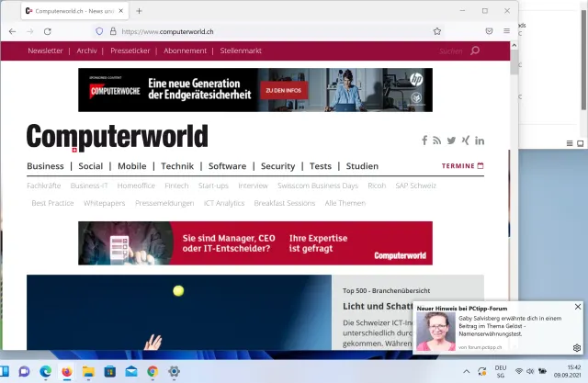Viewport: 588px width, 383px height.
Task: Click the Twitter bird icon
Action: tap(451, 141)
